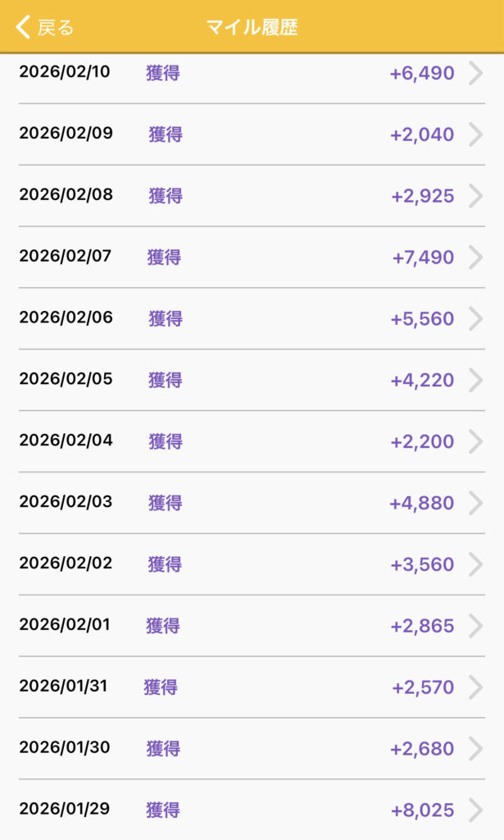This screenshot has width=504, height=840.
Task: Click the chevron next to +4,880
Action: point(475,503)
